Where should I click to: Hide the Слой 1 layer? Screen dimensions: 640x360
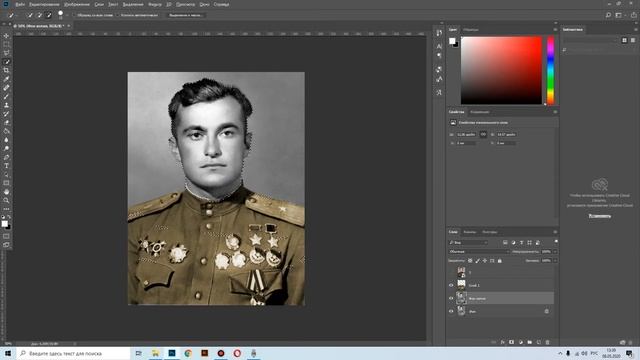(451, 285)
